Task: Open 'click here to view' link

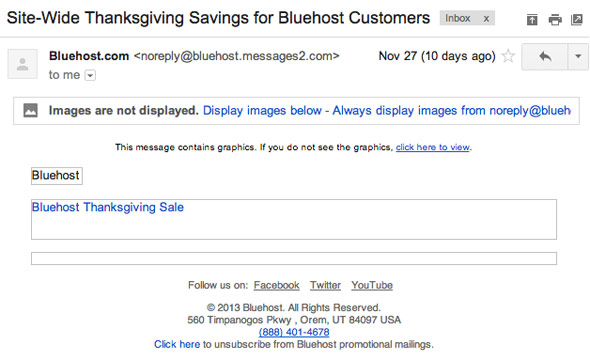Action: 433,147
